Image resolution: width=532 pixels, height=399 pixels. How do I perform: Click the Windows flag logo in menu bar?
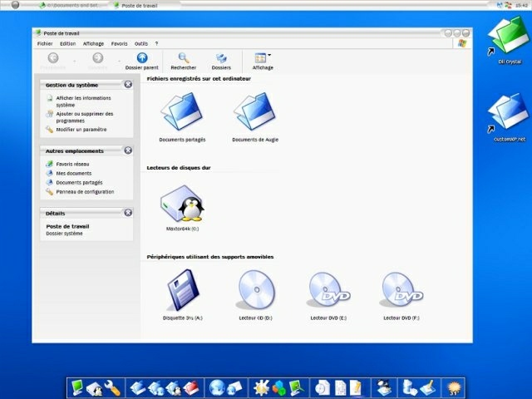click(x=462, y=43)
